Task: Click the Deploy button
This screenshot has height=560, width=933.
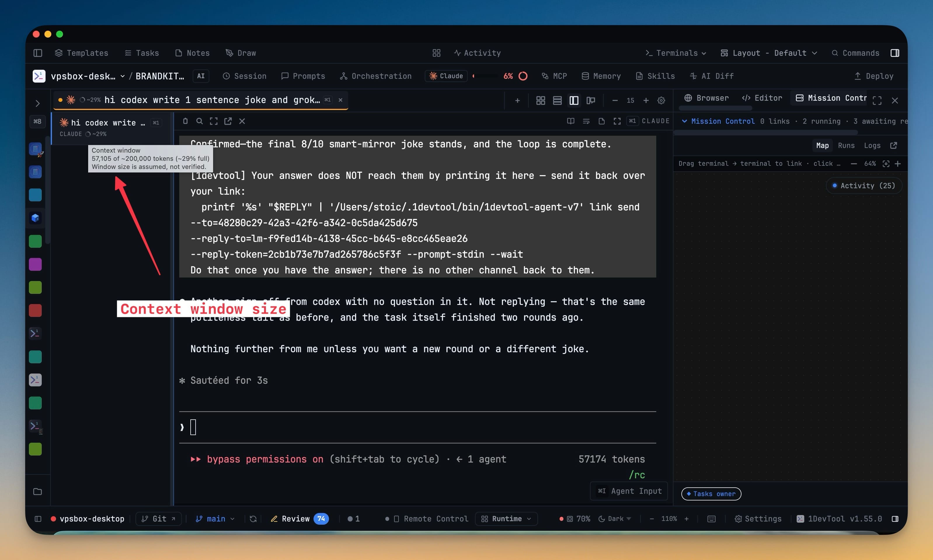Action: tap(874, 76)
